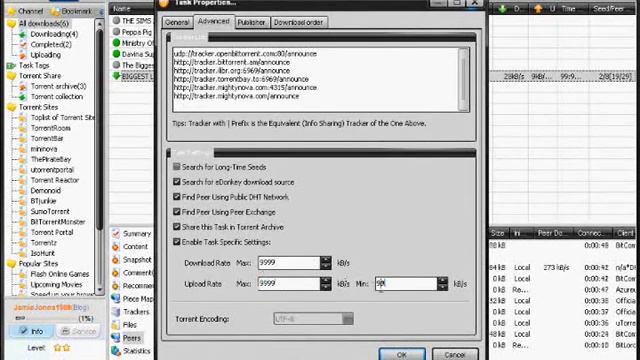Open the Channel tab in sidebar
640x360 pixels.
tap(26, 11)
